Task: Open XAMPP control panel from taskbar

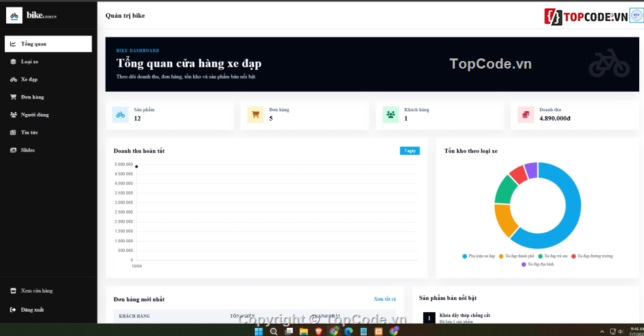Action: 379,331
